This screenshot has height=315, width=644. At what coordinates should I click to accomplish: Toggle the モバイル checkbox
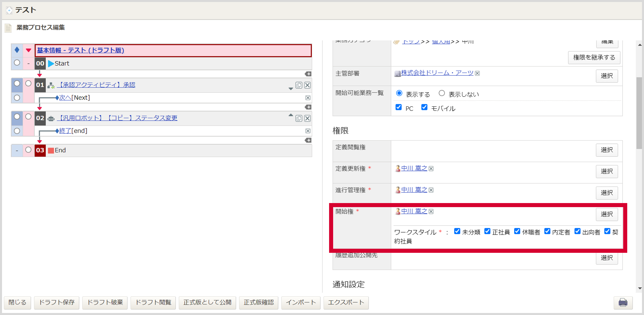pyautogui.click(x=424, y=107)
